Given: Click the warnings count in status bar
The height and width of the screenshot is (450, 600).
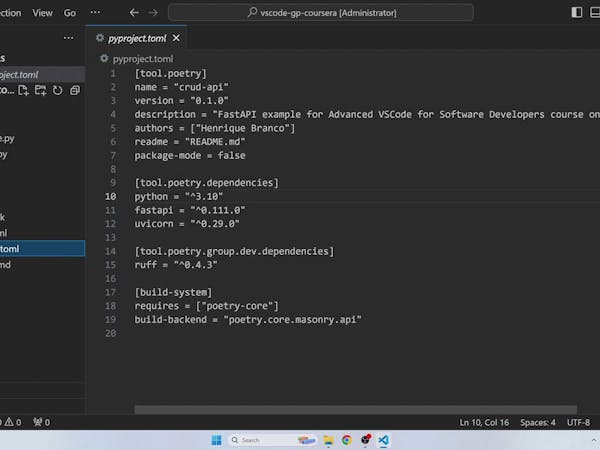Looking at the screenshot, I should click(x=13, y=422).
